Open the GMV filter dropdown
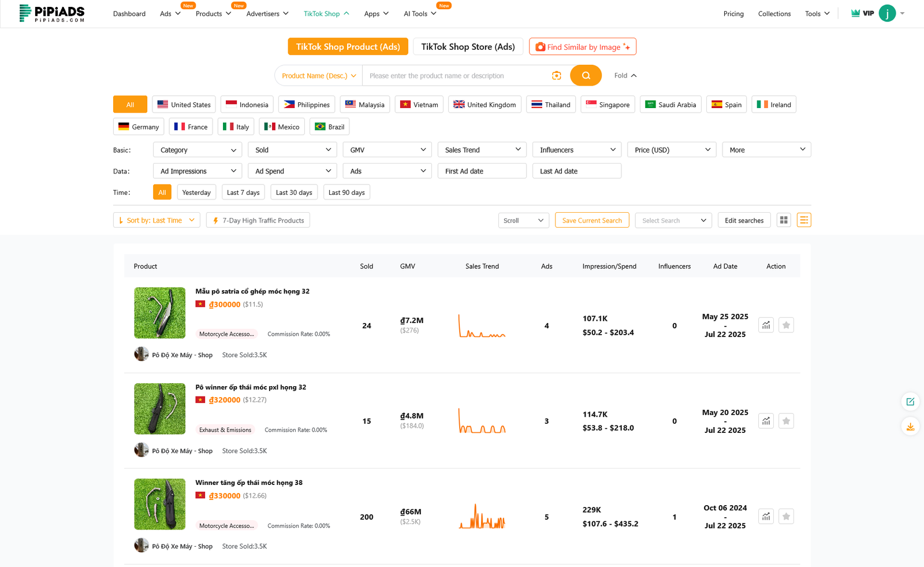This screenshot has width=924, height=567. tap(387, 150)
